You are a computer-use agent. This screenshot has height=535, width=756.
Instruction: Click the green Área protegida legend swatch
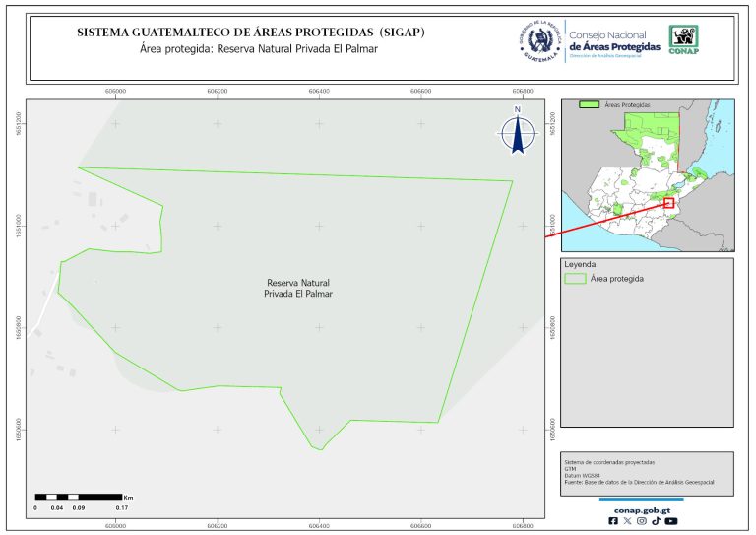click(575, 280)
